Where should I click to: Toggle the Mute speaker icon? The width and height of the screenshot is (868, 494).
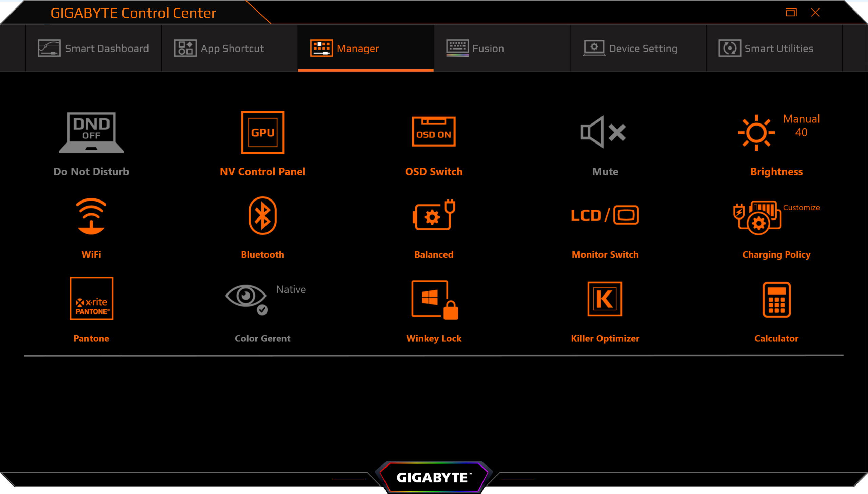pos(604,132)
